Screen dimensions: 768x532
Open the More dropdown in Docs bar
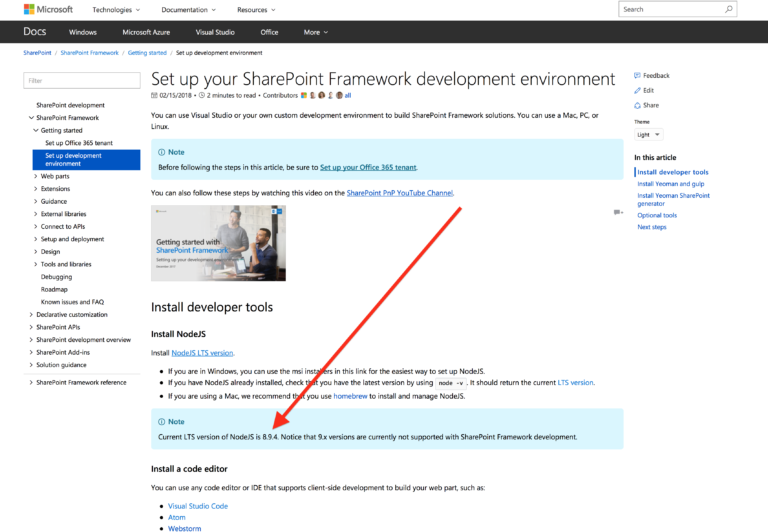click(x=316, y=32)
